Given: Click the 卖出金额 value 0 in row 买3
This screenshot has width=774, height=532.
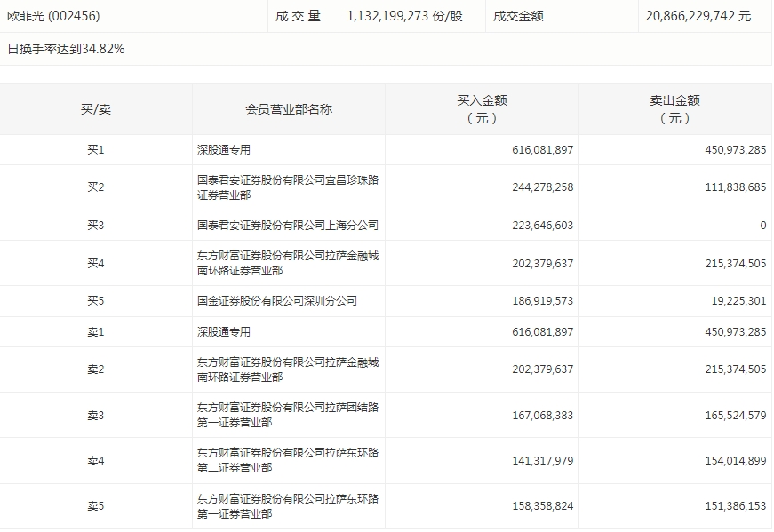Looking at the screenshot, I should (x=762, y=226).
